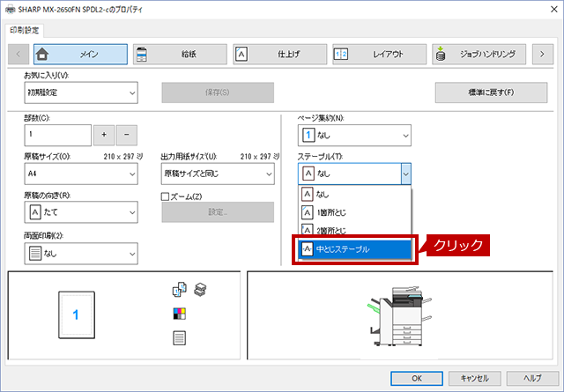
Task: Click the duplex documents icon in preview
Action: click(180, 290)
